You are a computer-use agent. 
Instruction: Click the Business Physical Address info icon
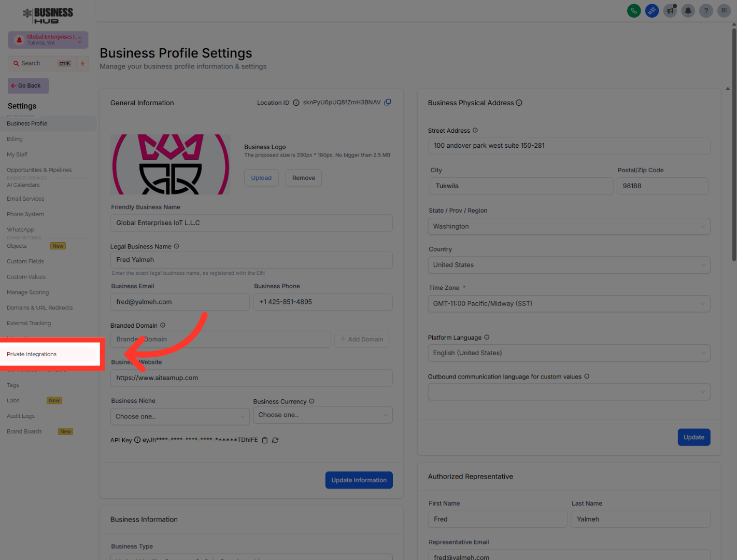point(519,103)
